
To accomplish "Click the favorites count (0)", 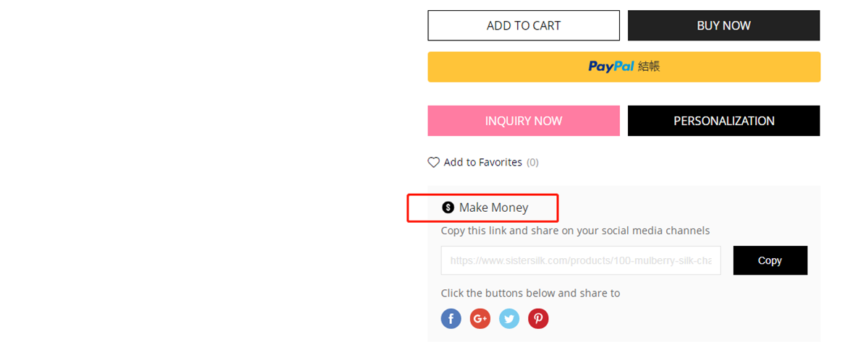I will (x=532, y=163).
